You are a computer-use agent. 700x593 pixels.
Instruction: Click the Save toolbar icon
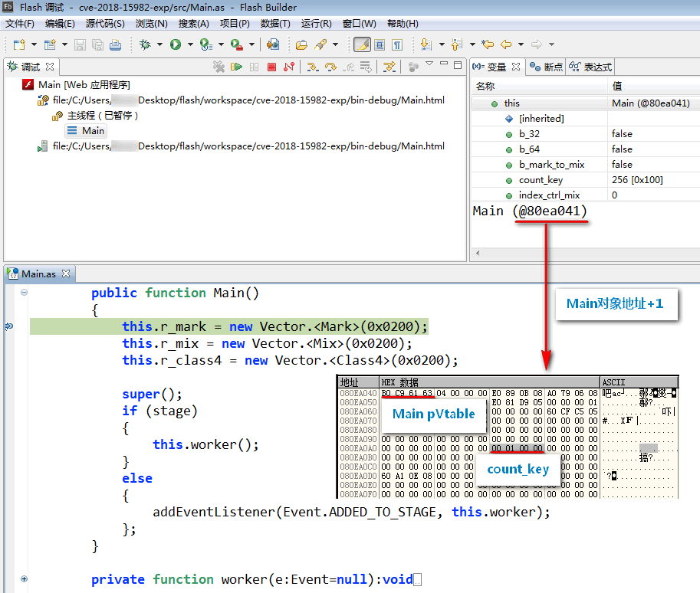point(80,44)
